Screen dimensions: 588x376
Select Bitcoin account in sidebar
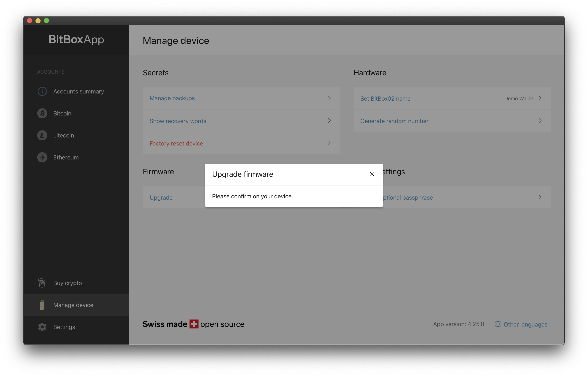76,113
